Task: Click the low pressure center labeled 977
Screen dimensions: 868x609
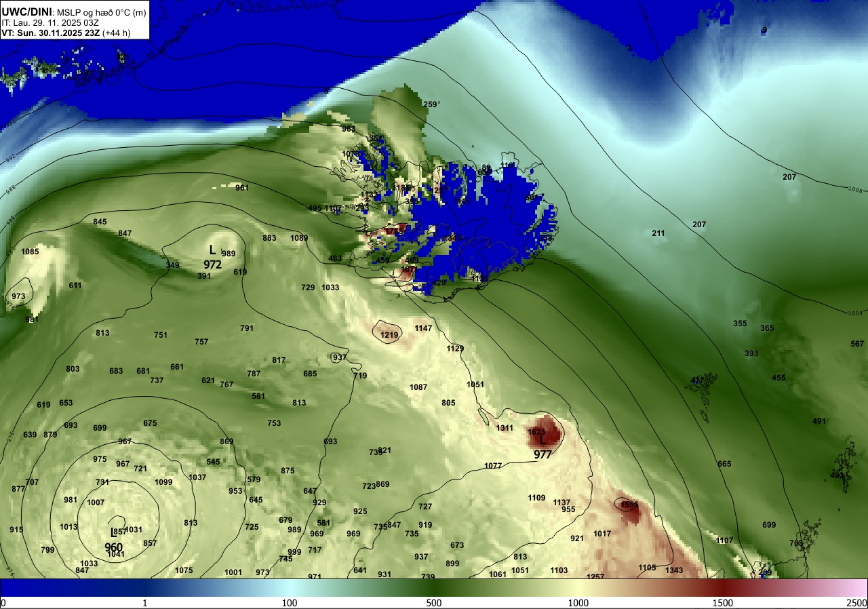Action: point(542,448)
